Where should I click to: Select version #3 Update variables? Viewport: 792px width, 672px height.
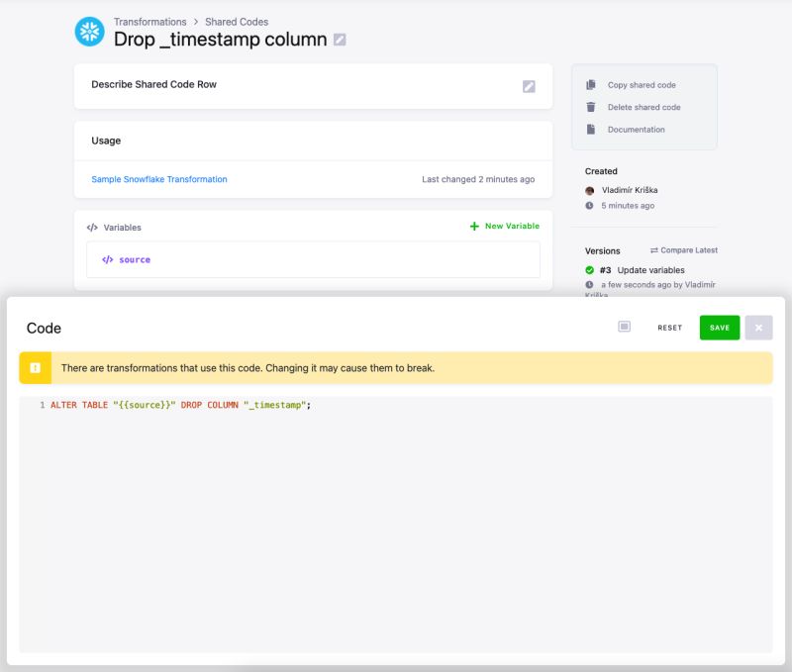click(x=642, y=270)
